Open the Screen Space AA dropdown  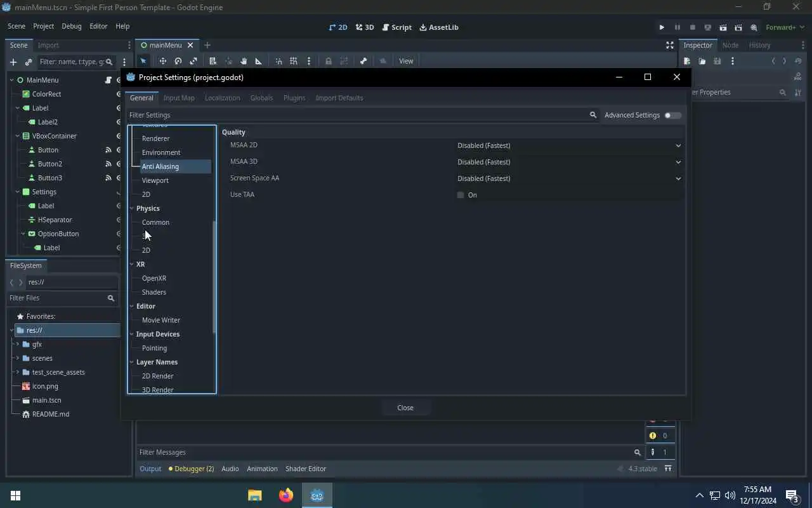coord(569,178)
